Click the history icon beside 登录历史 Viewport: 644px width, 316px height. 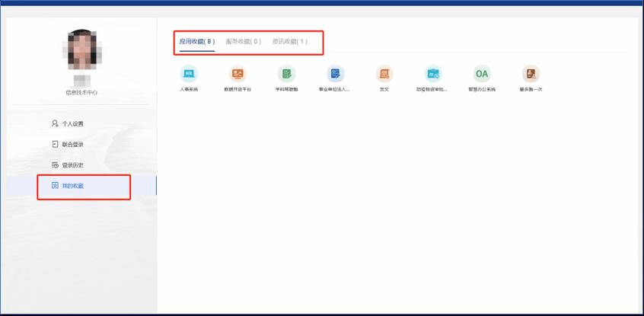click(55, 165)
